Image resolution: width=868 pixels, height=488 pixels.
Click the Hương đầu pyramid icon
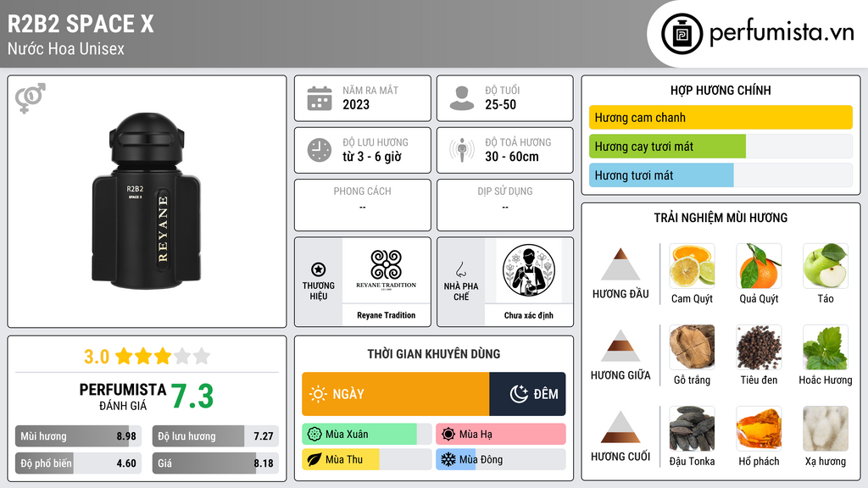620,264
